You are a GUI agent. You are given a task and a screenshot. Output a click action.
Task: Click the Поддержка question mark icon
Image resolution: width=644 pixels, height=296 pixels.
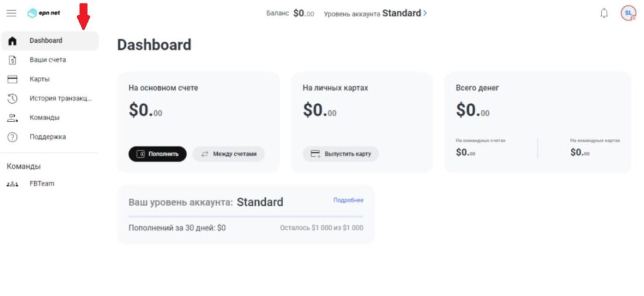(12, 137)
